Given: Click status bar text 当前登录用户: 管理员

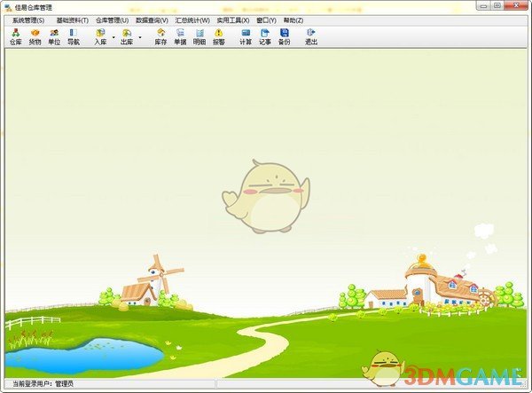Looking at the screenshot, I should (x=43, y=384).
